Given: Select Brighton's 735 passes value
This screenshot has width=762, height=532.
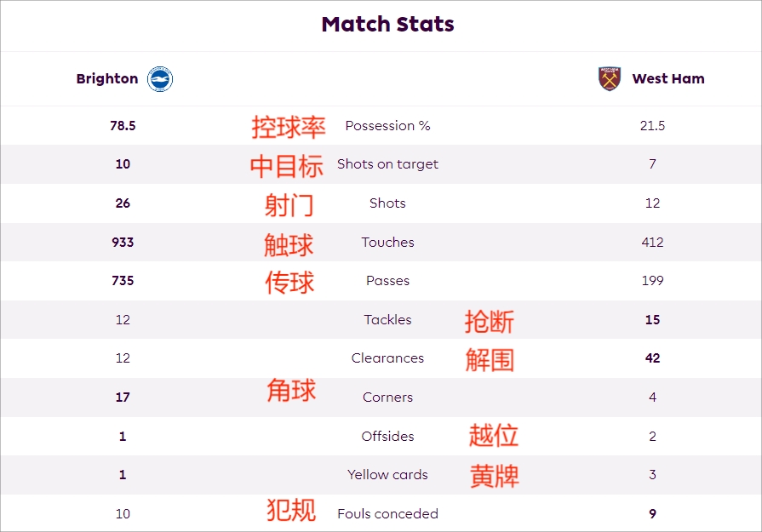Looking at the screenshot, I should [123, 280].
